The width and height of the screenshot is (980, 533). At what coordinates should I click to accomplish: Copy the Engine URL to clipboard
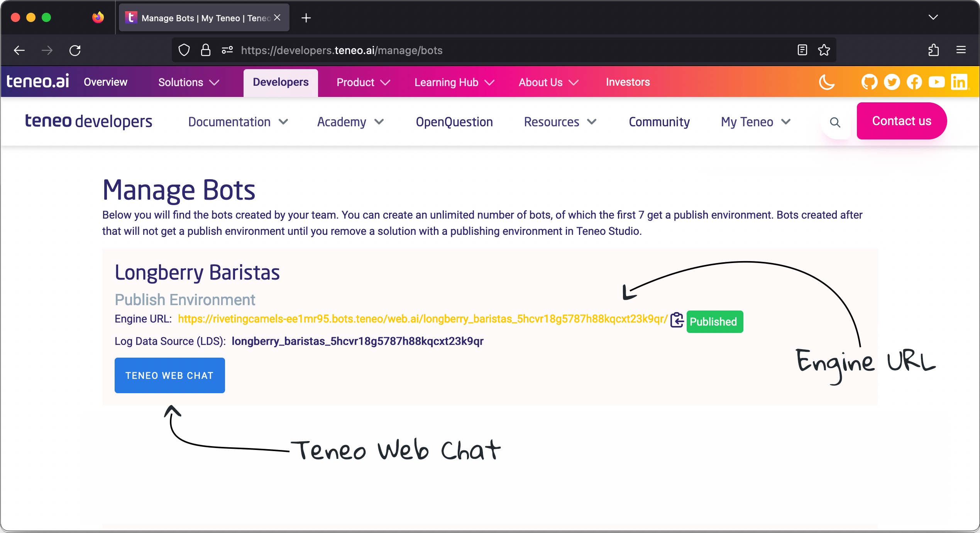tap(677, 320)
